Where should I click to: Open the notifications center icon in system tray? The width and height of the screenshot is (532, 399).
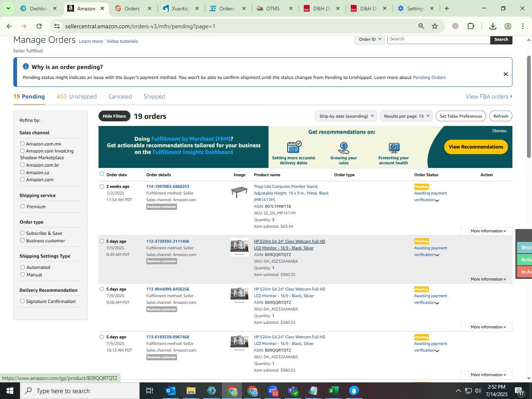tap(520, 391)
